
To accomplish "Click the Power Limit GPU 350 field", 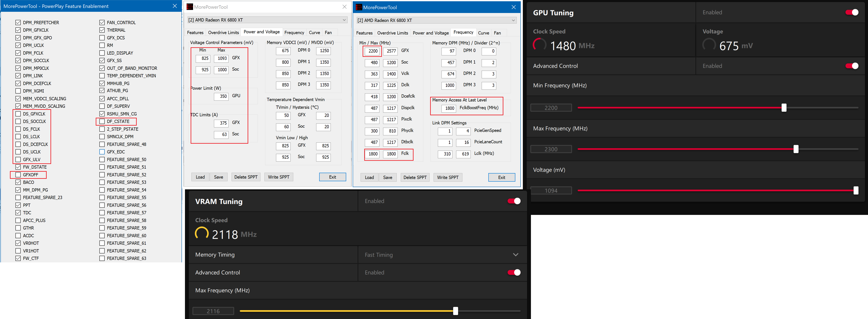I will click(x=221, y=96).
